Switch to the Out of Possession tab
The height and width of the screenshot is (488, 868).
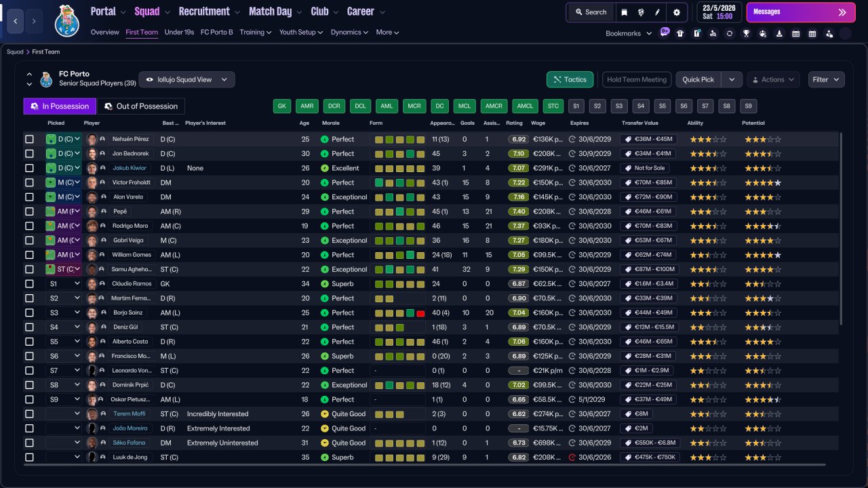pyautogui.click(x=141, y=106)
